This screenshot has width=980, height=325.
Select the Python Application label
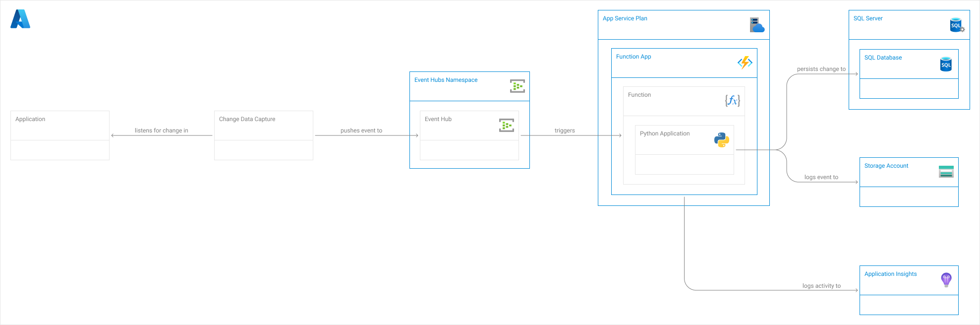[665, 133]
